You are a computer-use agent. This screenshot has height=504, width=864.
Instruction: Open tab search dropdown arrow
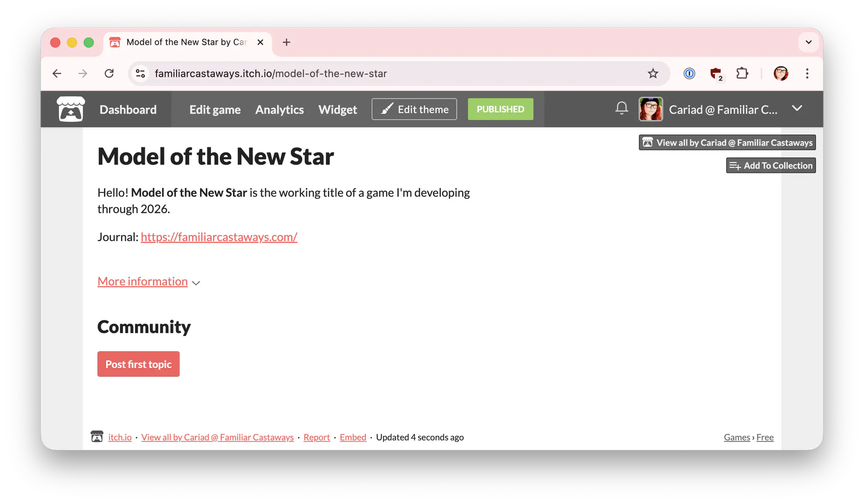coord(808,42)
